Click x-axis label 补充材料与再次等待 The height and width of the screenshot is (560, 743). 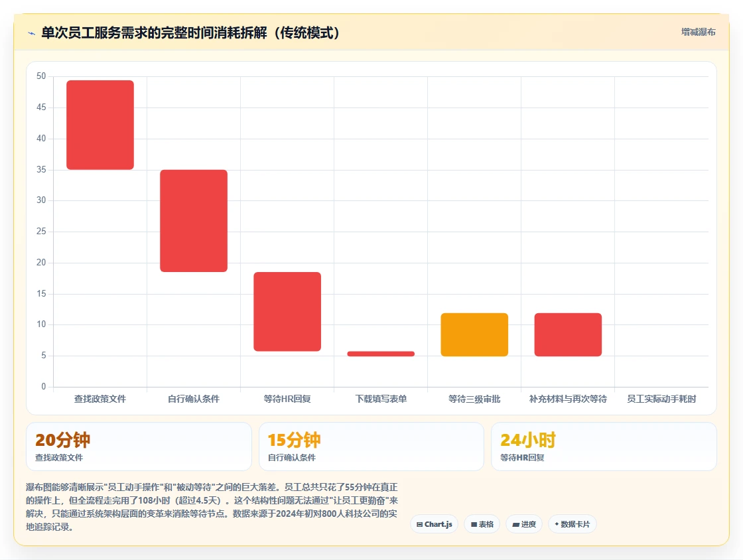click(568, 399)
